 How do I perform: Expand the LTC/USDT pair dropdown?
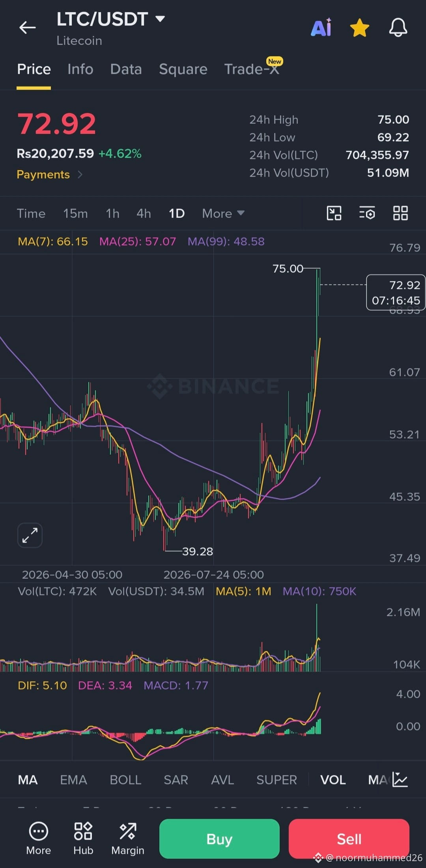(160, 19)
